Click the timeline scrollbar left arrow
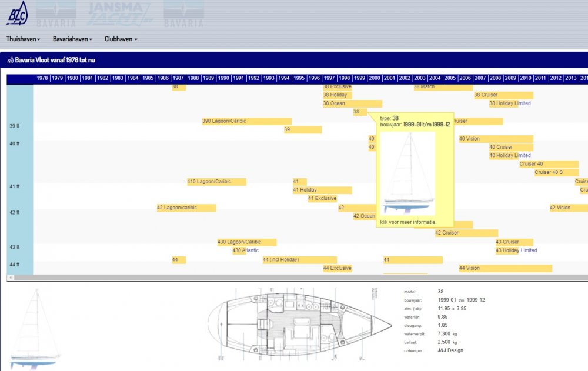 11,278
